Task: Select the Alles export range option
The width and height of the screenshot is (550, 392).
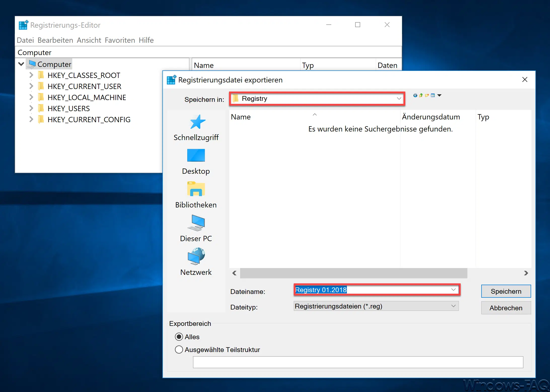Action: tap(179, 337)
